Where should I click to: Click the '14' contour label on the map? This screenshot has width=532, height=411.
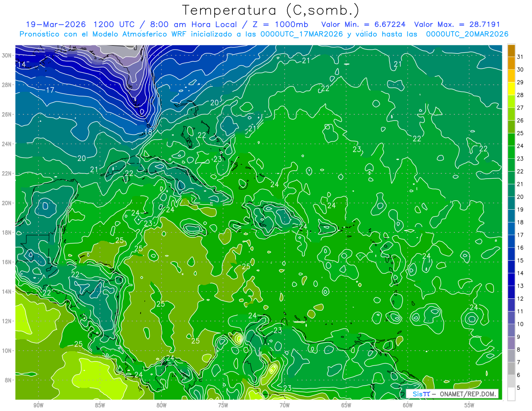click(x=21, y=64)
